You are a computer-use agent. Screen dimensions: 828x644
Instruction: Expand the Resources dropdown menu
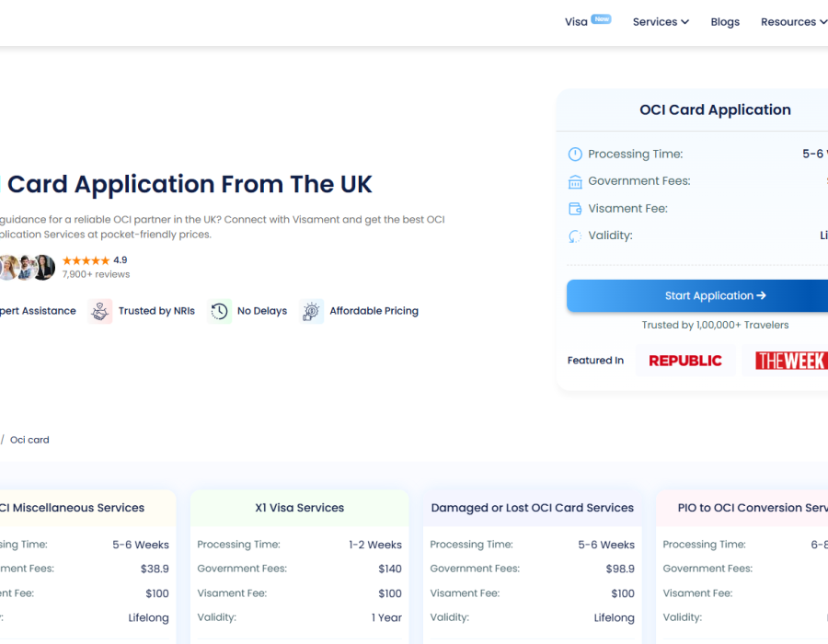793,22
